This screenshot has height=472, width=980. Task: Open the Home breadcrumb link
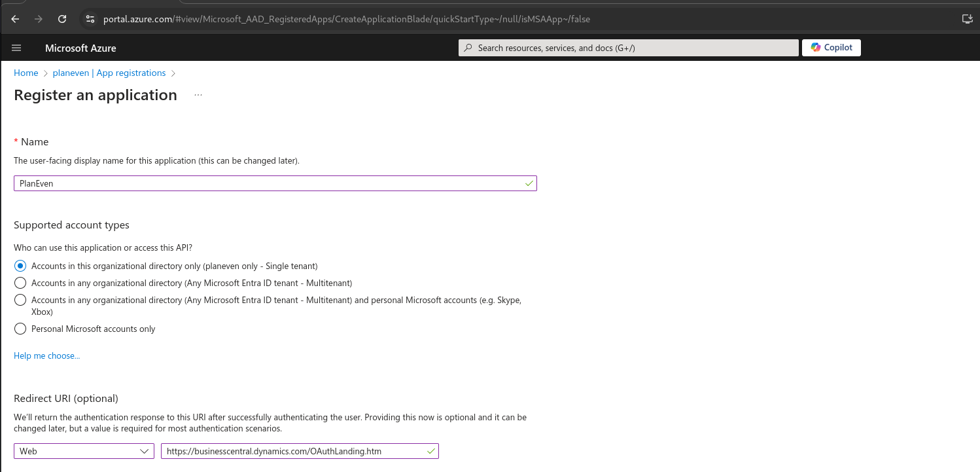[26, 73]
